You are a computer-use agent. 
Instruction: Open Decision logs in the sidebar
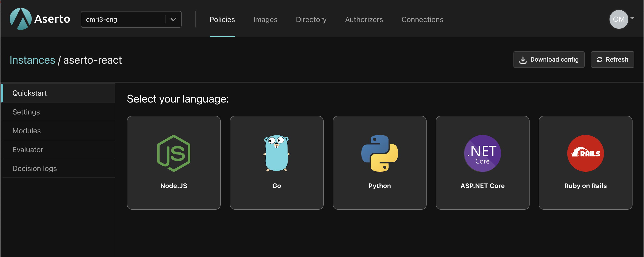(x=58, y=168)
